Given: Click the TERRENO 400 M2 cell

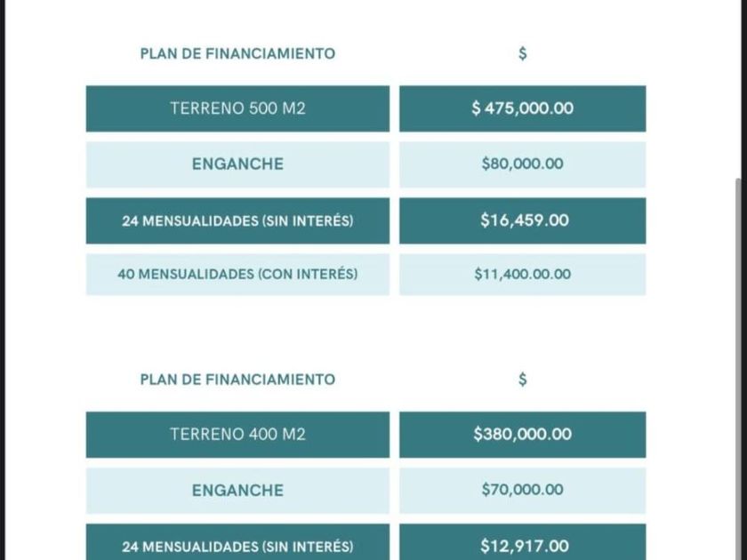Looking at the screenshot, I should (x=237, y=435).
